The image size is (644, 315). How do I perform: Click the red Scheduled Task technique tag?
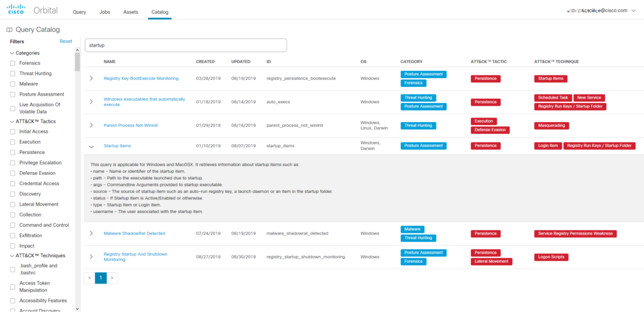(553, 98)
